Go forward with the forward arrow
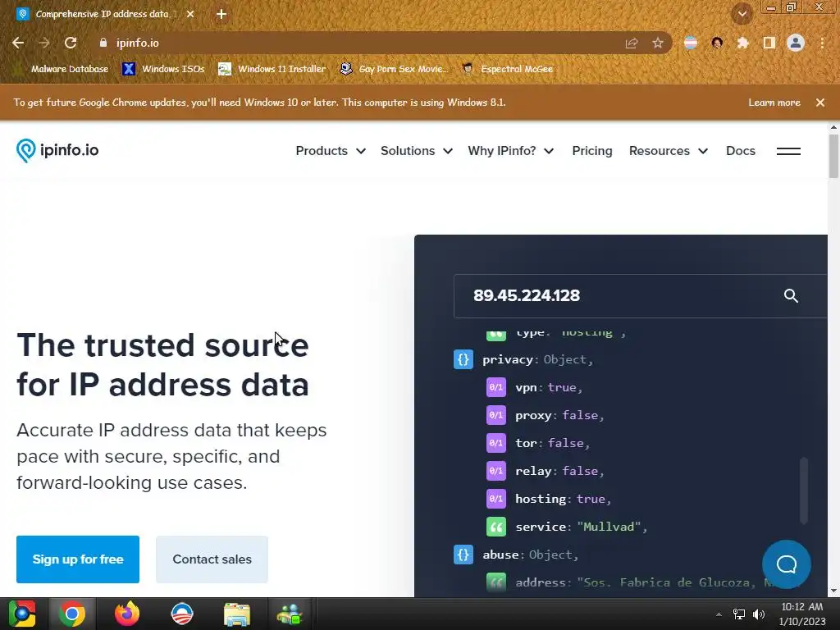Image resolution: width=840 pixels, height=630 pixels. click(x=44, y=43)
